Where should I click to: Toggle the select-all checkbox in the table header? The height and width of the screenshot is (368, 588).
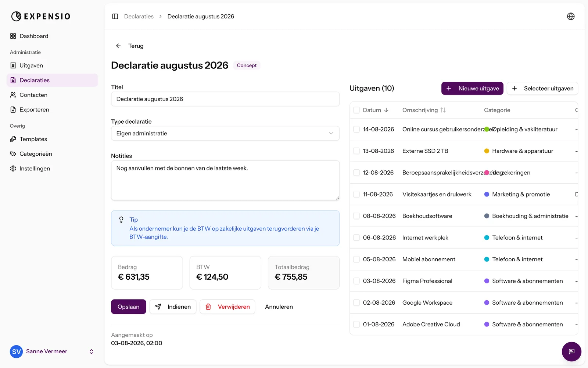click(x=356, y=110)
